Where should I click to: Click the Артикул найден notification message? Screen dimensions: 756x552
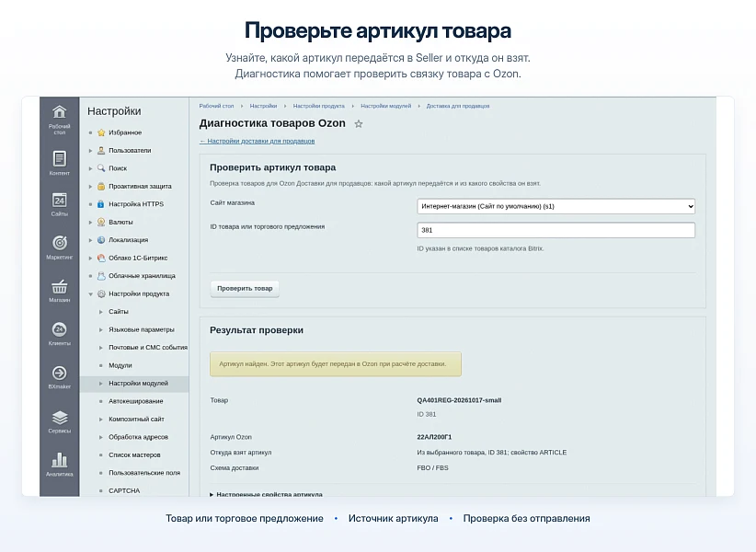click(x=336, y=364)
